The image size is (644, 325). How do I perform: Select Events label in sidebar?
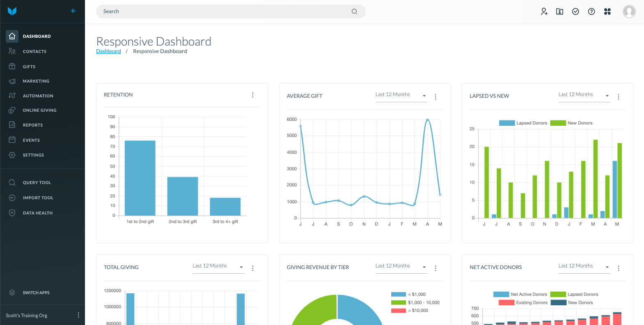(x=31, y=141)
